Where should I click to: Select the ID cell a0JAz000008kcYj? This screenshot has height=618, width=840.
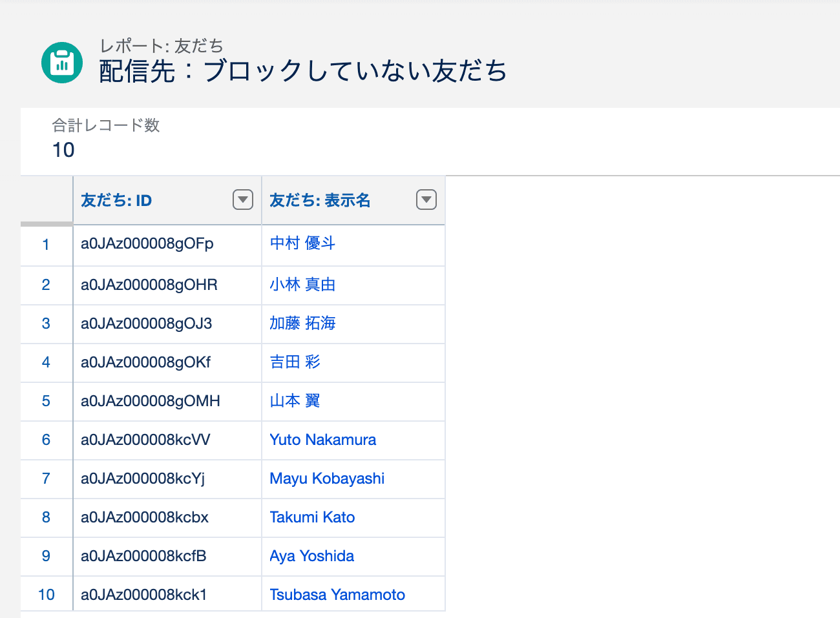(167, 479)
